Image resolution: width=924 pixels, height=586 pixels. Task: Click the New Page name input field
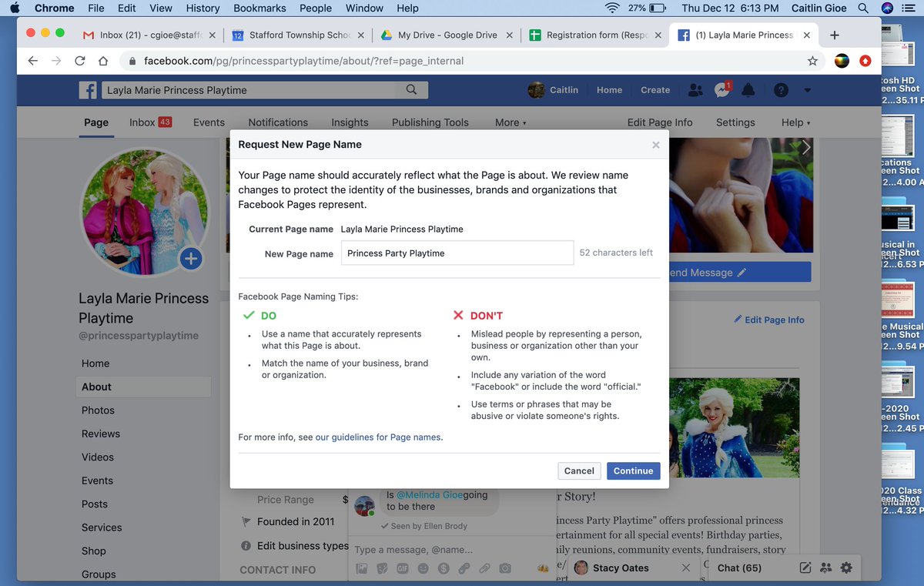(457, 253)
